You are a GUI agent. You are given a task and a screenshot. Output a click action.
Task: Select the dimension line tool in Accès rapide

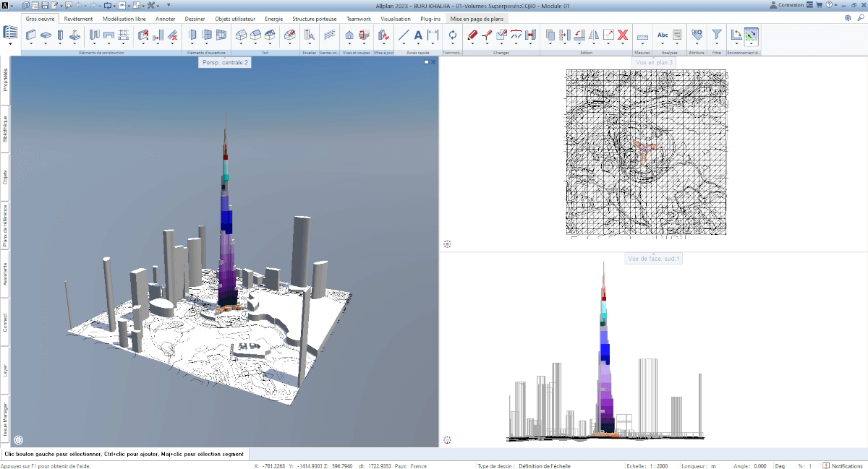tap(433, 34)
